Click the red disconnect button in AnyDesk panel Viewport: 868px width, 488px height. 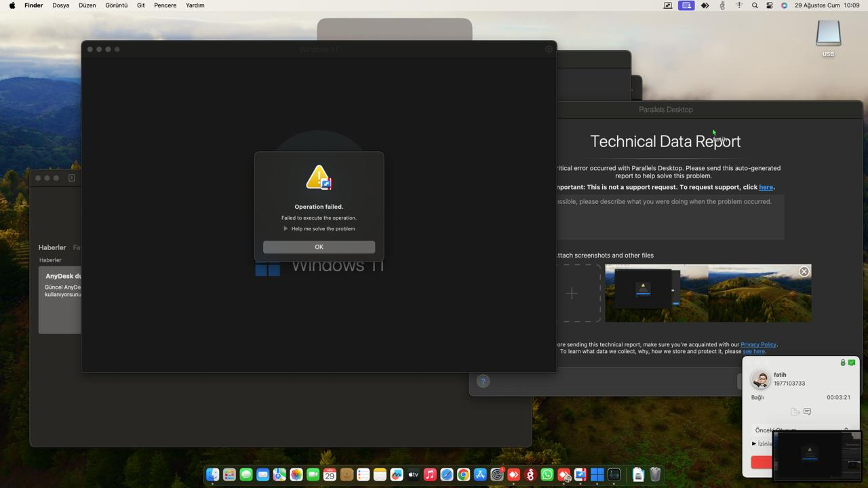click(x=762, y=462)
